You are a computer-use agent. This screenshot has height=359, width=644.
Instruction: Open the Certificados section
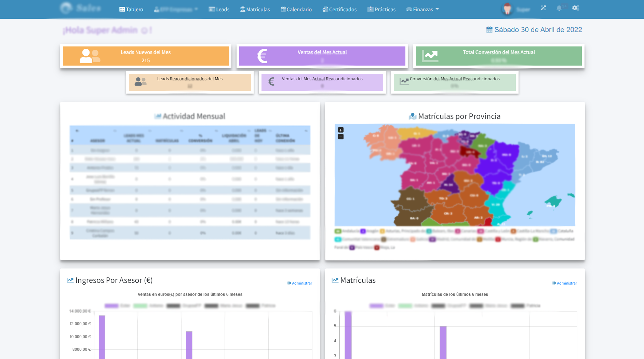click(x=339, y=10)
